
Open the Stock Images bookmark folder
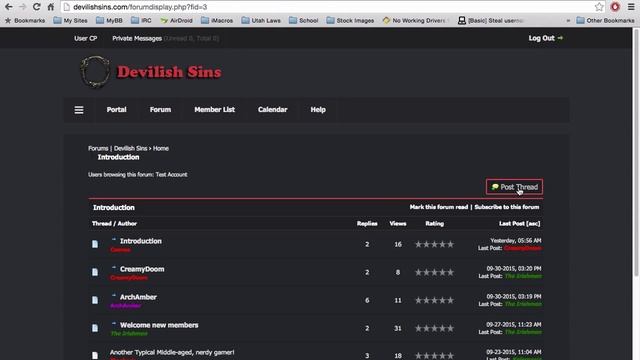[x=350, y=20]
